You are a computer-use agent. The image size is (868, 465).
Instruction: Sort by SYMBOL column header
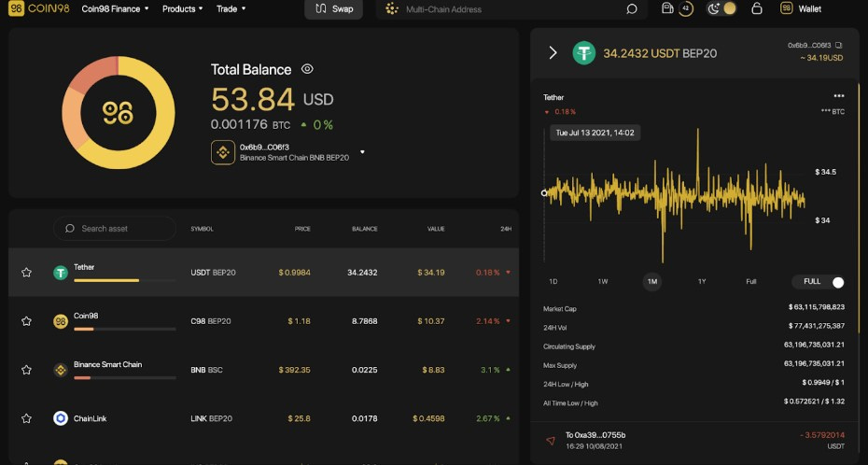(202, 229)
